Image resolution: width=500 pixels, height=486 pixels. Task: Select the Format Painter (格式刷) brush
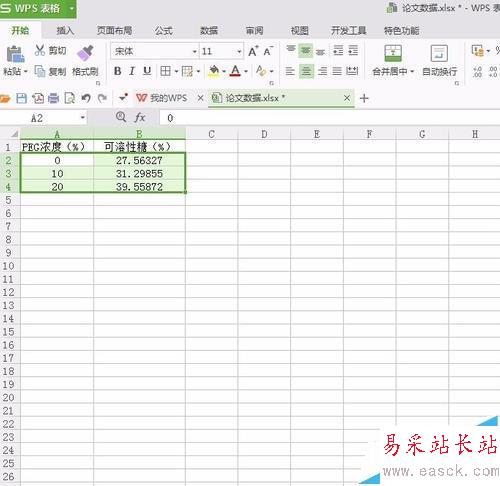[x=85, y=53]
